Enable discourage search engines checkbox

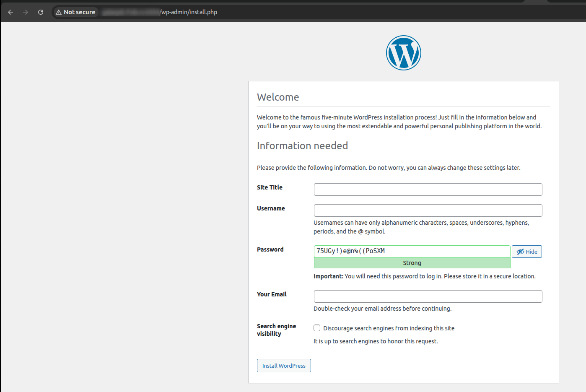click(x=317, y=328)
